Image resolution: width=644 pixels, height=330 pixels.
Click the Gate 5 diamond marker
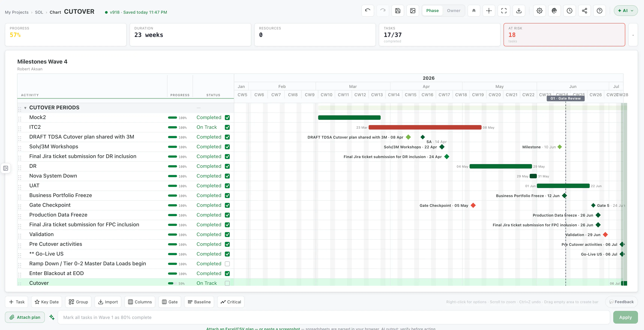pos(593,205)
